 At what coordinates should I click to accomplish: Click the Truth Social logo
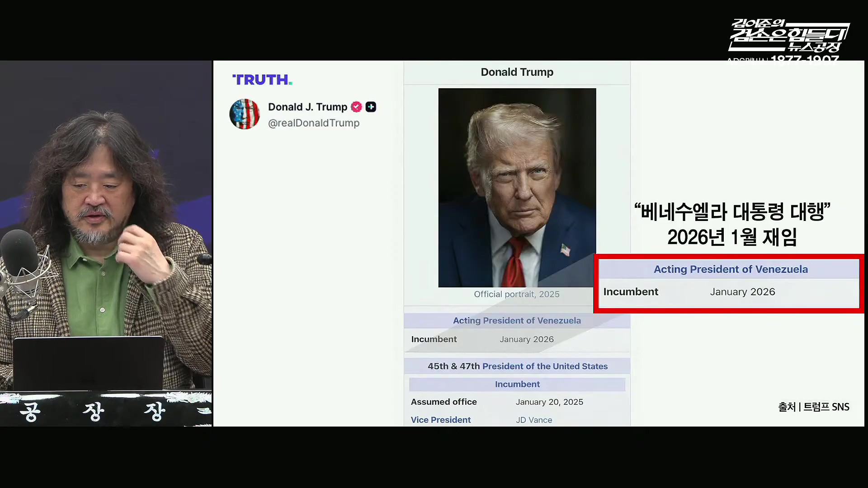coord(262,80)
